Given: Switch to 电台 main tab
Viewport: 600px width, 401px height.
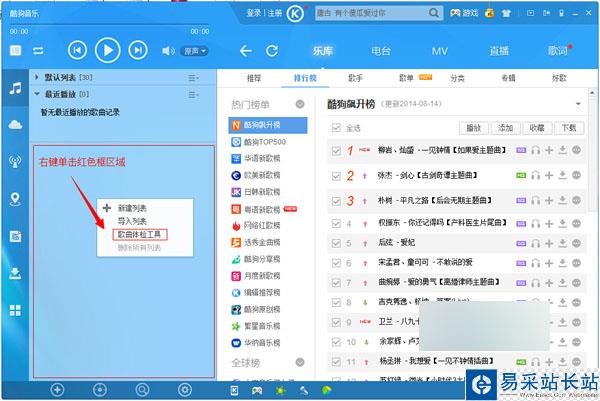Looking at the screenshot, I should (381, 51).
